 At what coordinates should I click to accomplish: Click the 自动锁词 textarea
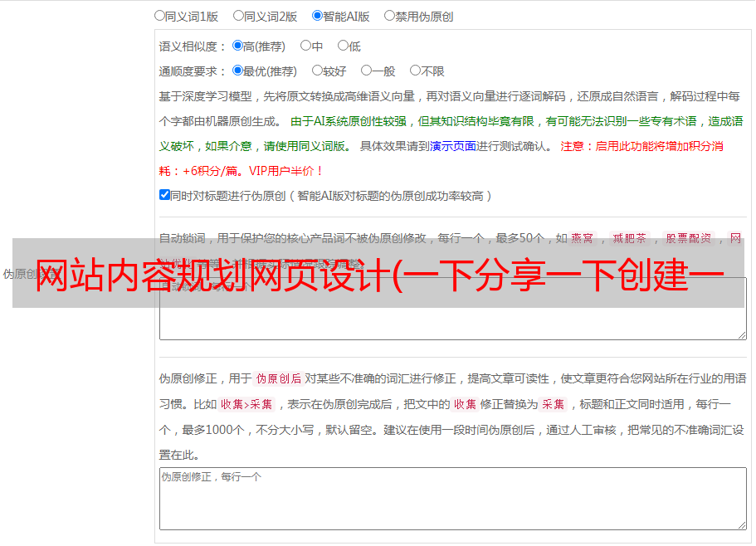tap(453, 309)
